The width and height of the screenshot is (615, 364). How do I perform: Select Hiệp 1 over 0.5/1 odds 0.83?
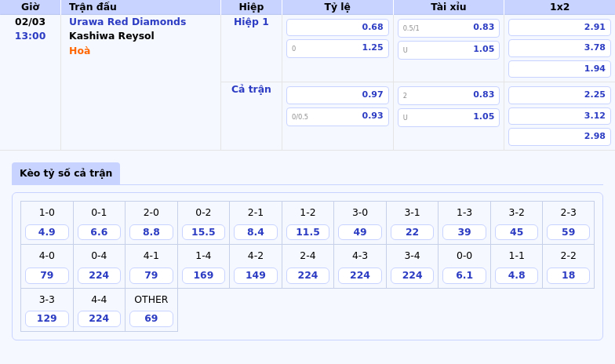pos(449,28)
